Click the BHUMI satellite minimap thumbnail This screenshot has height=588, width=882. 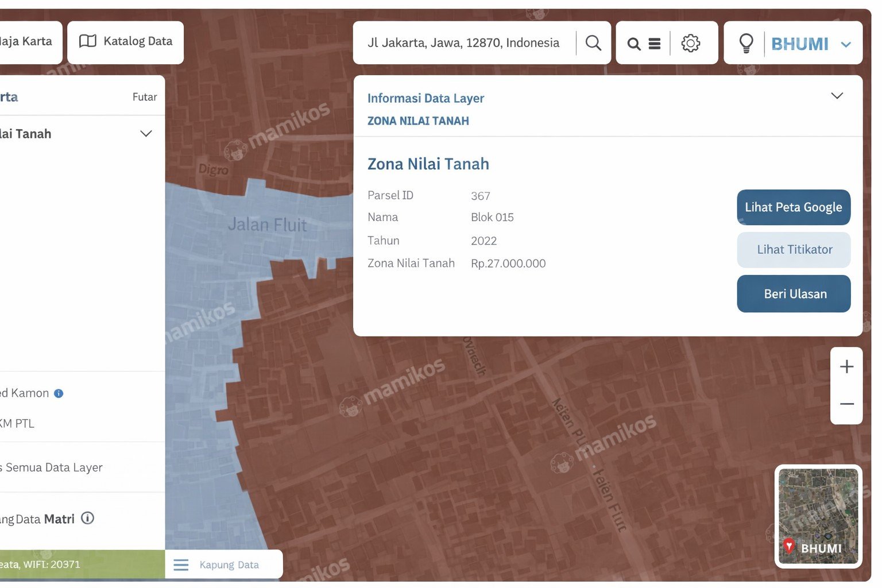coord(818,516)
